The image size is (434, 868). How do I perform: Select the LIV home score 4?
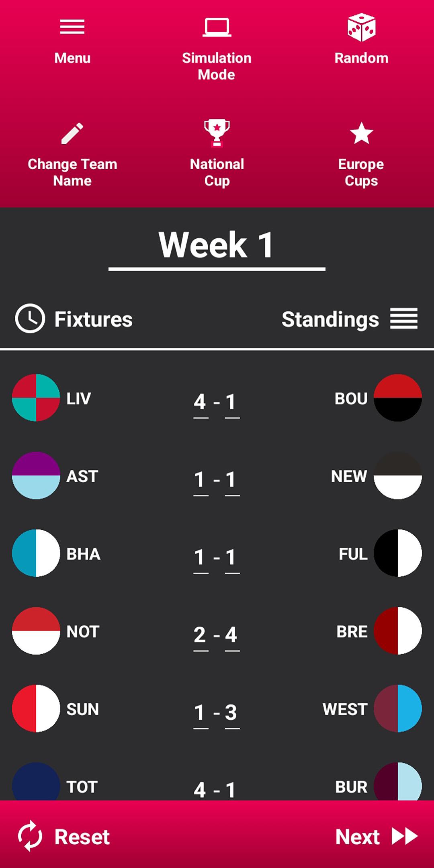[200, 402]
